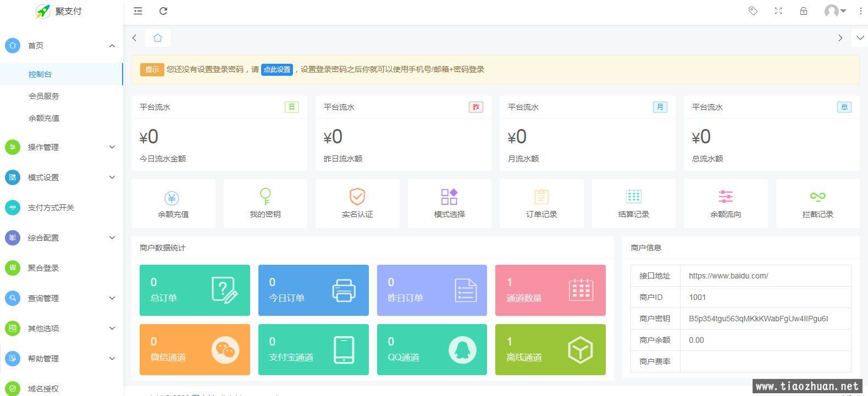Click the 昨 badge on yesterday's flow
This screenshot has width=868, height=396.
click(x=476, y=107)
